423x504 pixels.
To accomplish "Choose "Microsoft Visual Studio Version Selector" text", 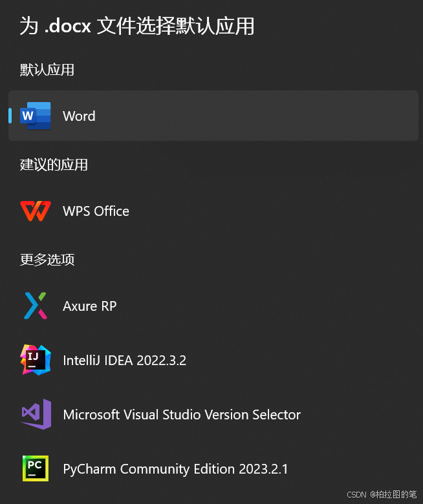I will [182, 415].
